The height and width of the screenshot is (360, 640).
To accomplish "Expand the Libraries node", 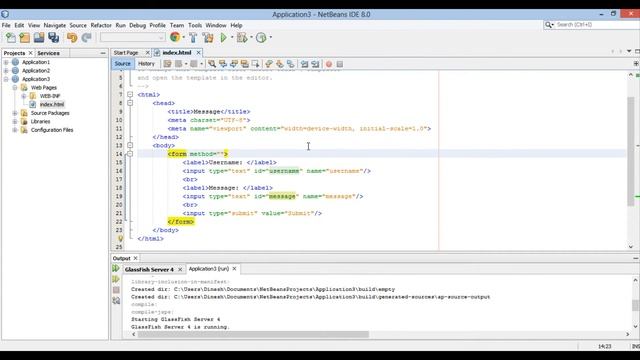I will point(15,122).
